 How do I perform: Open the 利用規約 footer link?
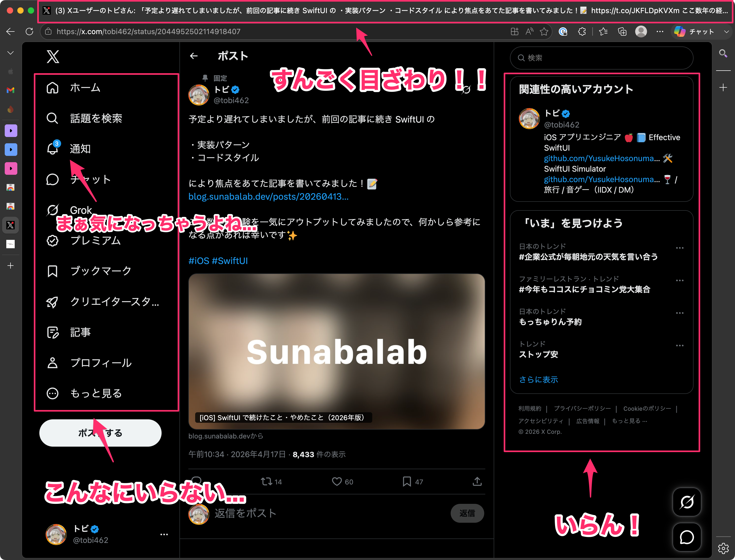point(530,409)
